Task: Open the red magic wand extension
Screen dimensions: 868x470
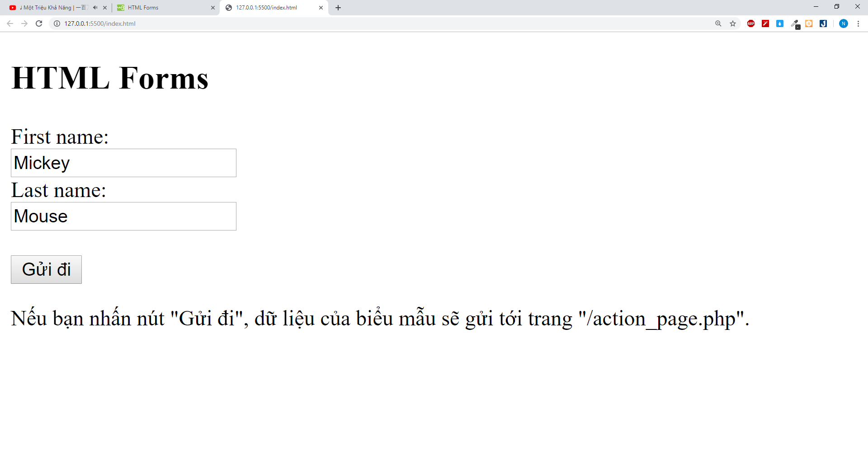Action: [765, 23]
